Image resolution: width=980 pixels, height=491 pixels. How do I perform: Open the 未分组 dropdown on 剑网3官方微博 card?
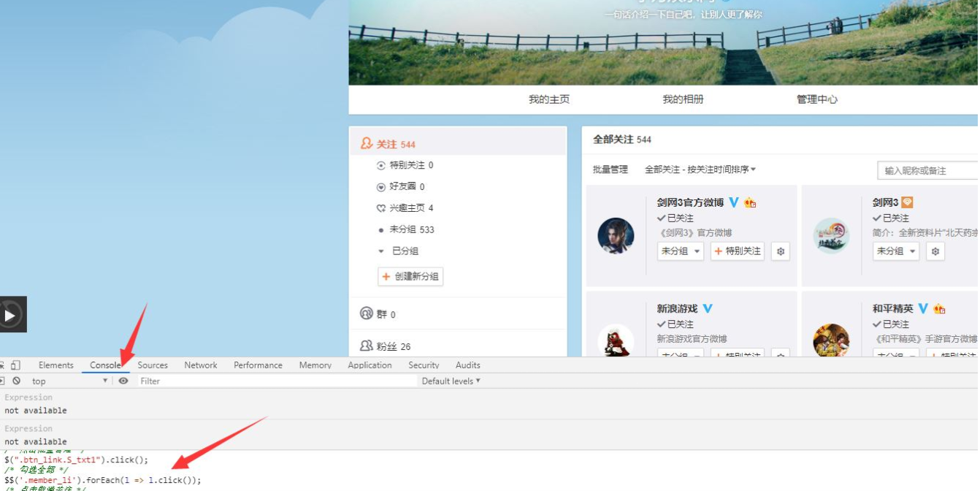point(681,251)
